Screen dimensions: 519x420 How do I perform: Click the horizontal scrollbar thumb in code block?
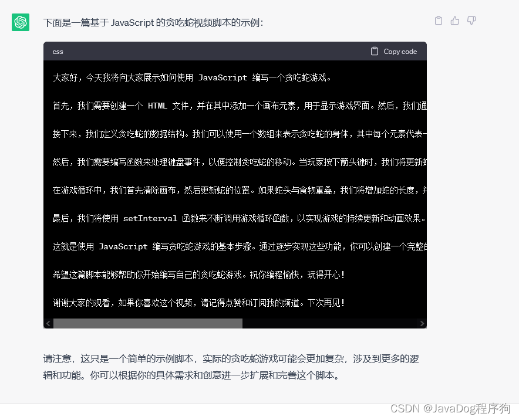(x=148, y=323)
